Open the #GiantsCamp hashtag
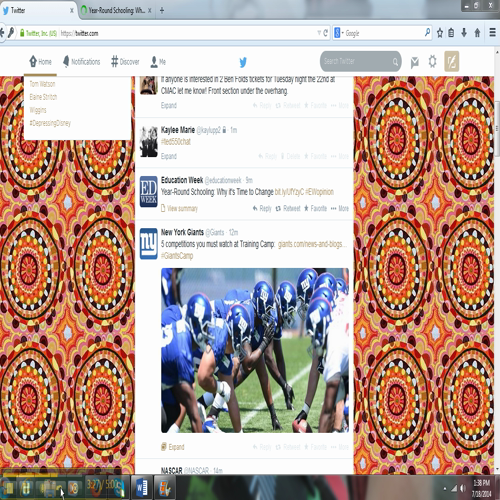500x500 pixels. tap(177, 256)
